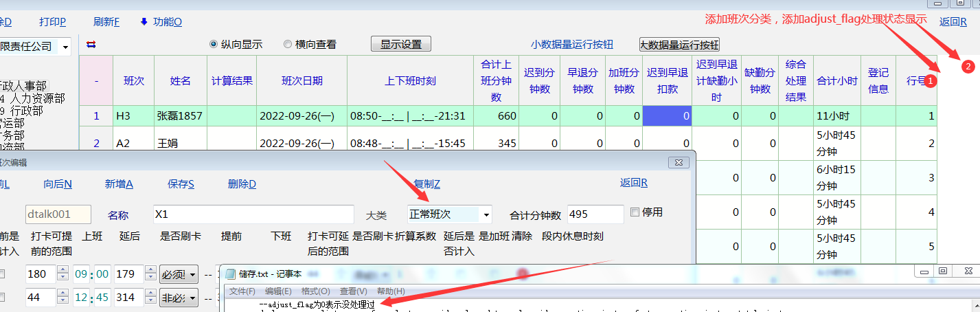Click the 名称 field containing X1
This screenshot has height=312, width=980.
(253, 214)
